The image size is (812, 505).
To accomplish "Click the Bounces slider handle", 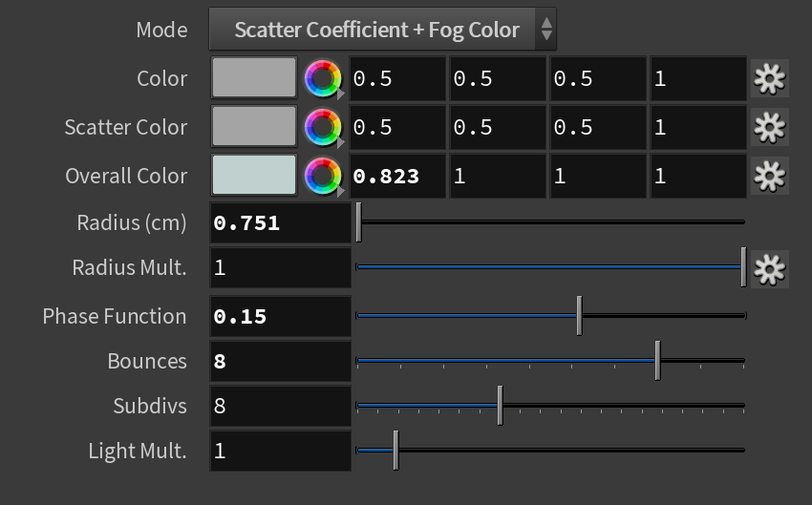I will (657, 361).
